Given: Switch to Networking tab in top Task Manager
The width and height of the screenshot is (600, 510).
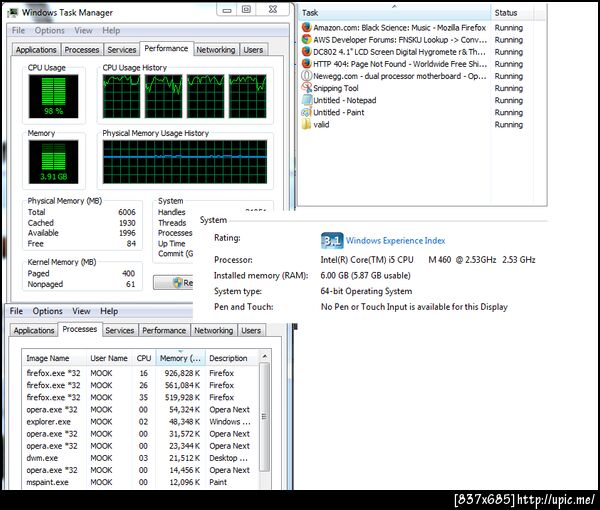Looking at the screenshot, I should coord(216,50).
